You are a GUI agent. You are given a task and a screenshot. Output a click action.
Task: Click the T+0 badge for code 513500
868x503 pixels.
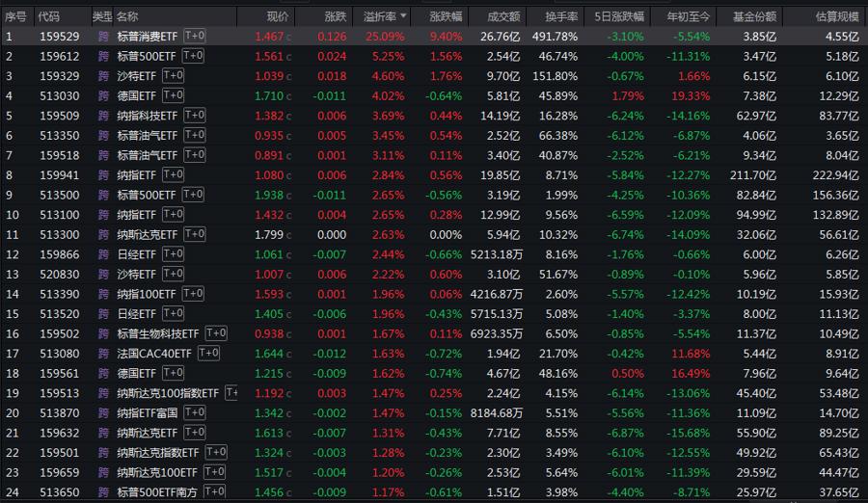click(193, 195)
